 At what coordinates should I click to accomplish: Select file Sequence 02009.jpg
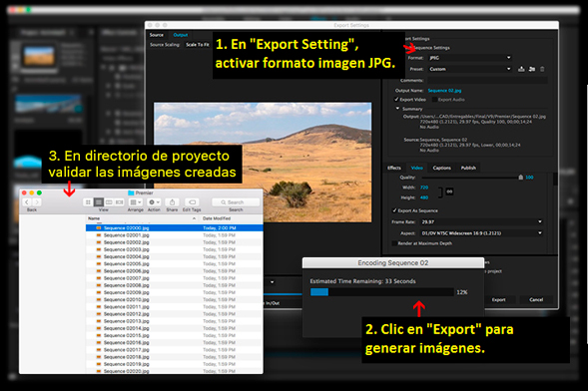tap(175, 292)
